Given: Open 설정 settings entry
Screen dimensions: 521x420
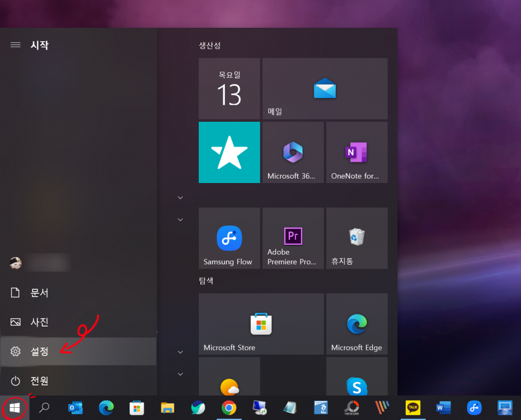Looking at the screenshot, I should pyautogui.click(x=78, y=351).
